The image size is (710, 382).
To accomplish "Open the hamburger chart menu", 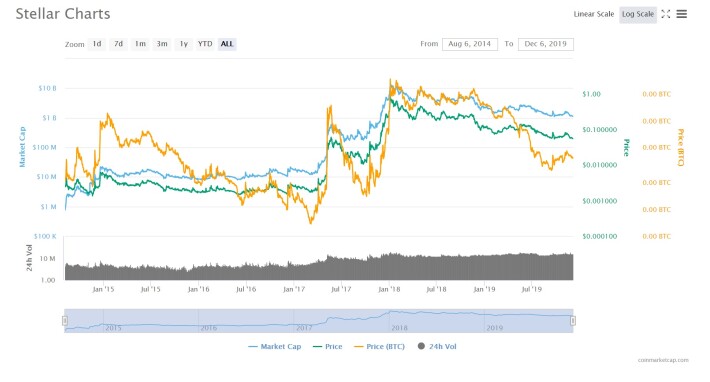I will click(x=681, y=14).
